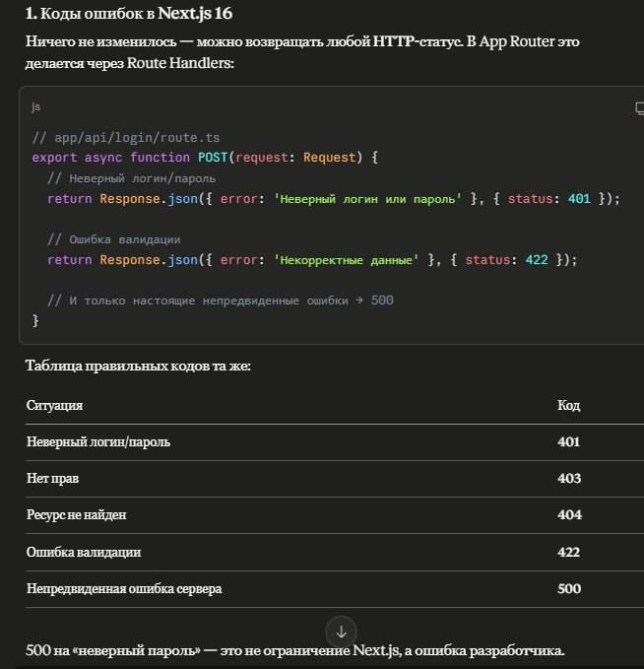Click the 'Некорректные данные' string in code

[x=347, y=260]
